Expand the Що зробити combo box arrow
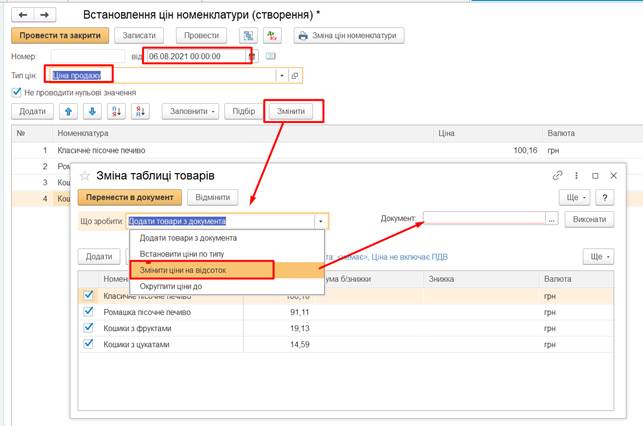 pyautogui.click(x=320, y=220)
